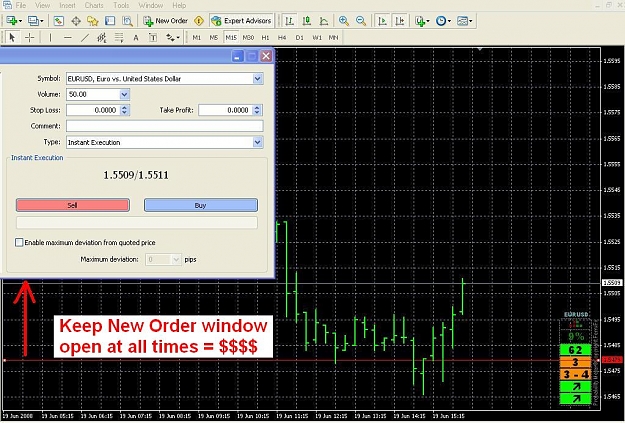The image size is (625, 423).
Task: Zoom in on the chart
Action: (344, 21)
